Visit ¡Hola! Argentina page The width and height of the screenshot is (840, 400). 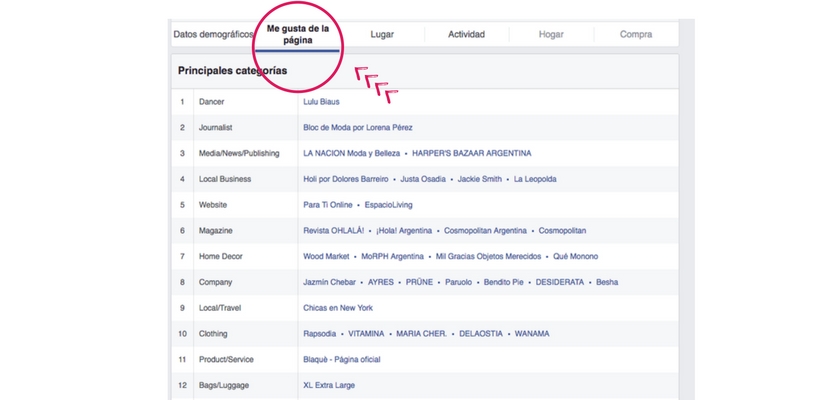coord(404,231)
